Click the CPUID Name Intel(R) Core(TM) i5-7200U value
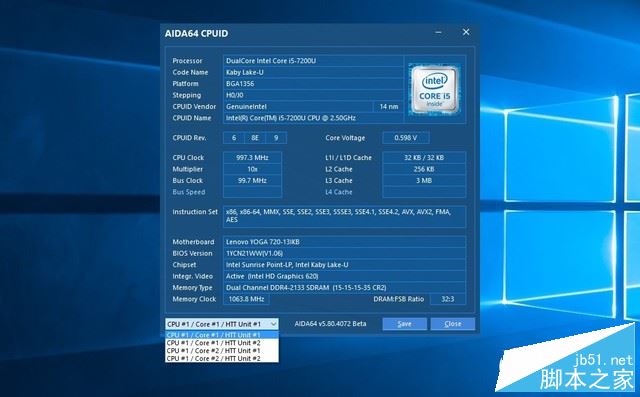 313,118
